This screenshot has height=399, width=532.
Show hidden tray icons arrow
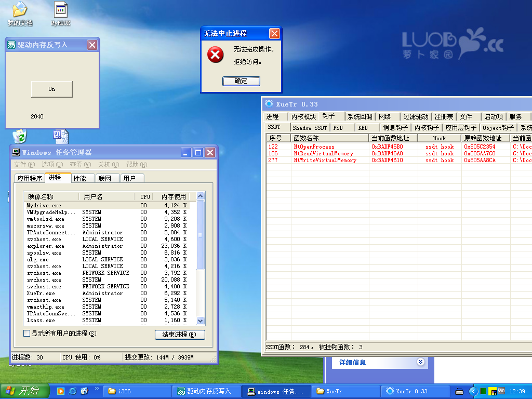[x=473, y=391]
